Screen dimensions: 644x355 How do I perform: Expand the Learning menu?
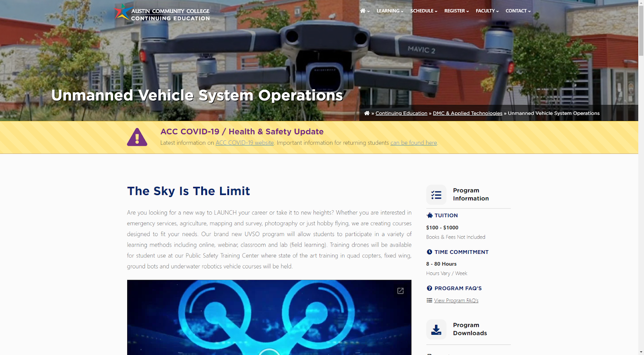pos(390,11)
